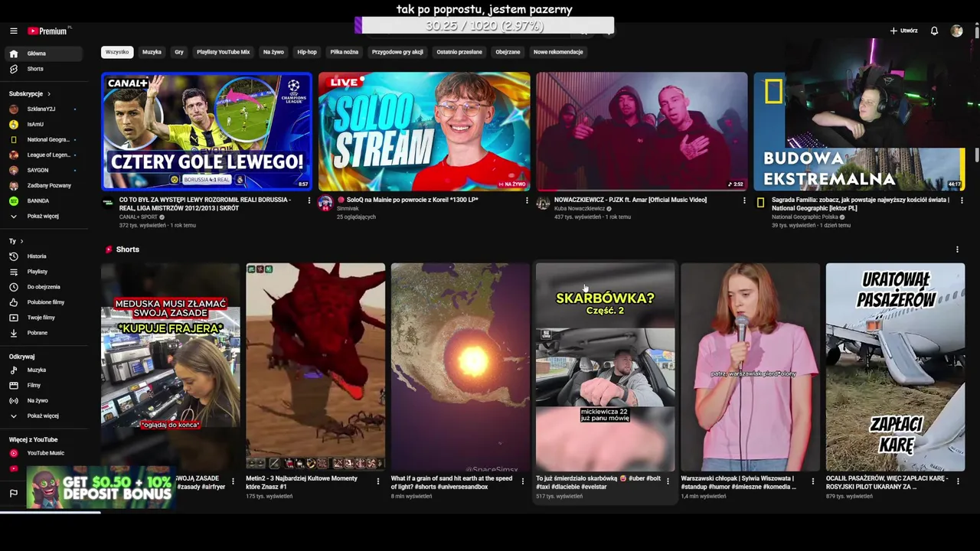Open Na żywo under Odkrywaj
This screenshot has width=980, height=551.
43,400
